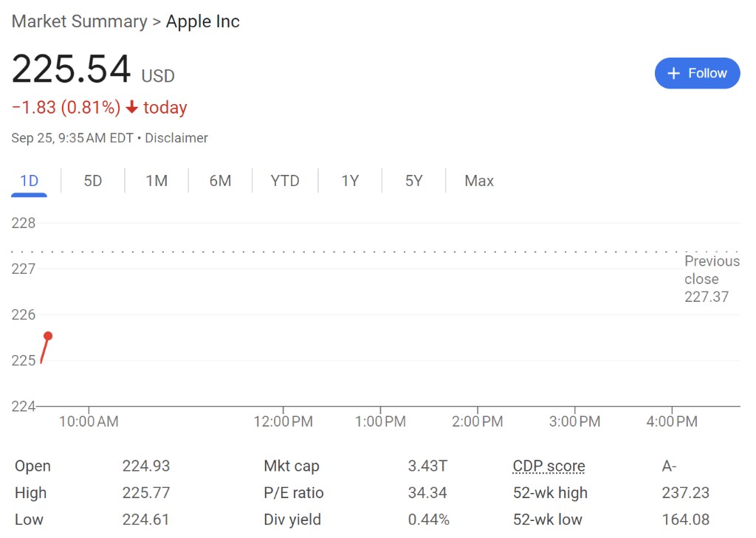
Task: Open the 6M chart range
Action: 220,181
